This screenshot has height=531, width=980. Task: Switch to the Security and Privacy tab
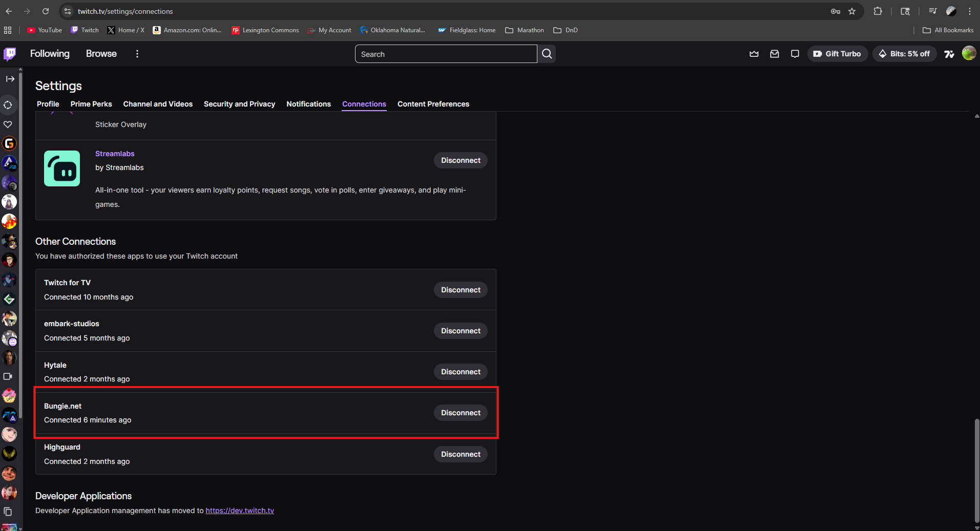239,104
